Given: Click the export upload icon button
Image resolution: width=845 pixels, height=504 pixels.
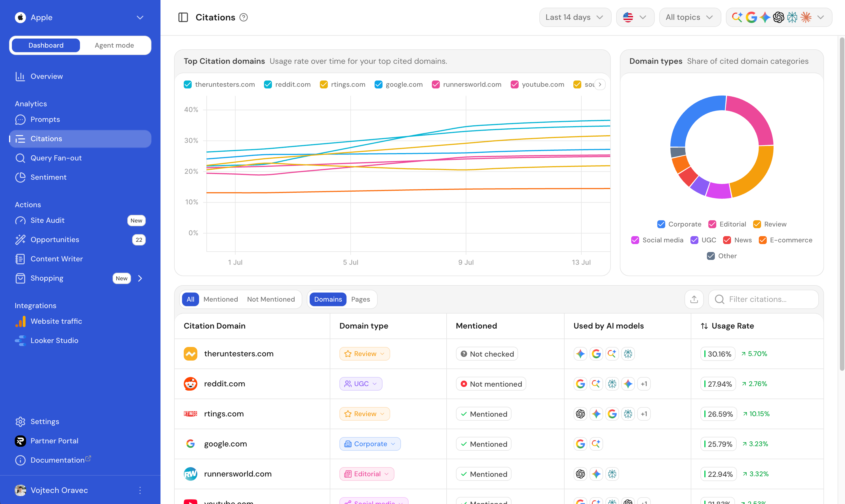Looking at the screenshot, I should (694, 299).
